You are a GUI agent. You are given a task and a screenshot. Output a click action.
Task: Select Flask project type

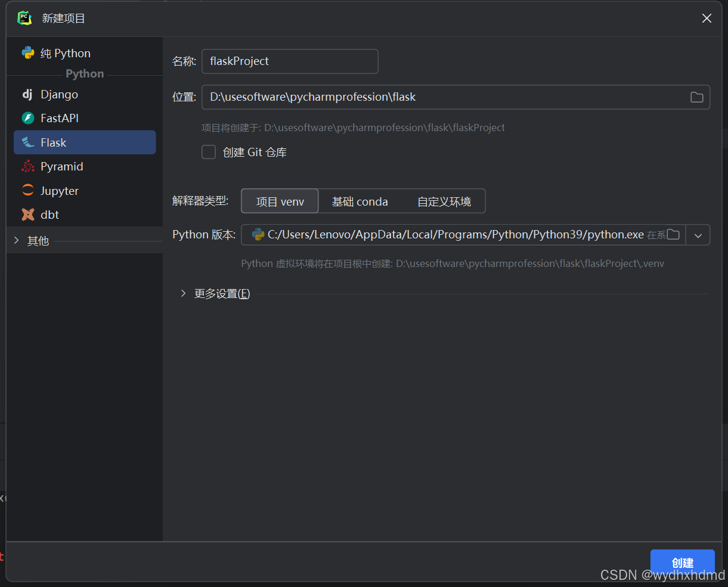[85, 142]
